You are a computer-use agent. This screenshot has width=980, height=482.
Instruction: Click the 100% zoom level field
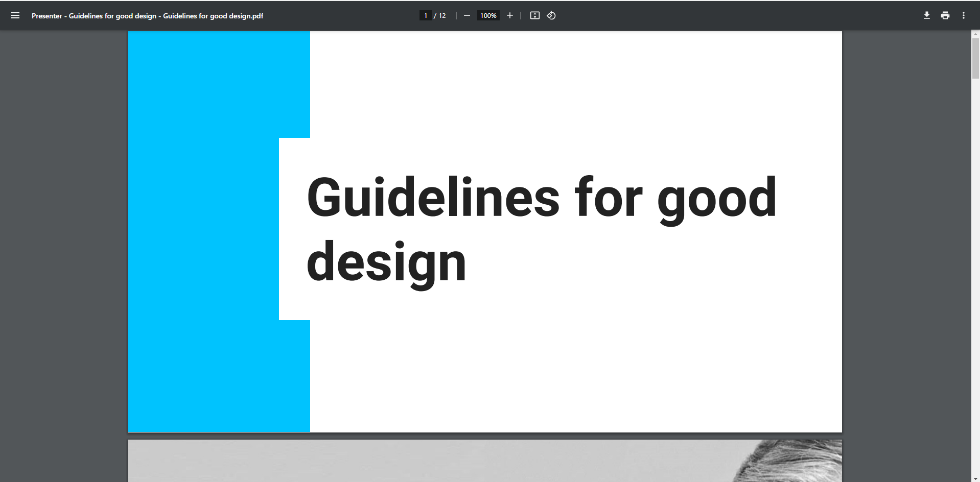click(488, 15)
